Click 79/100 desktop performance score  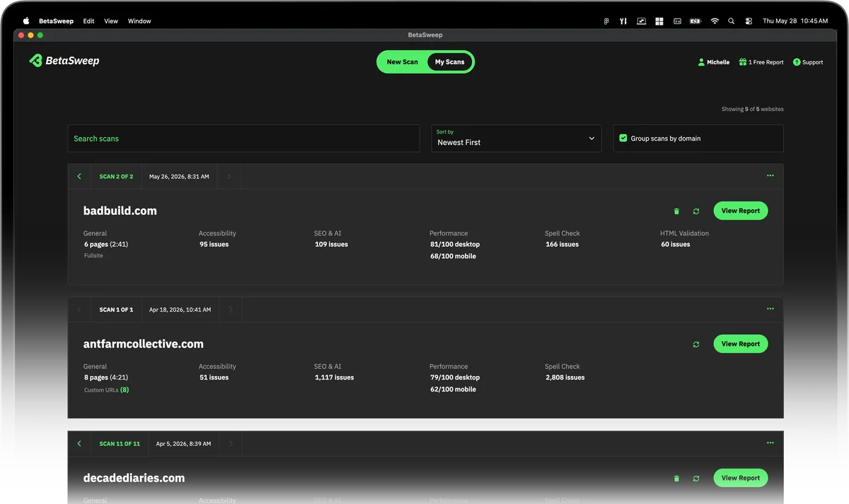(x=455, y=377)
